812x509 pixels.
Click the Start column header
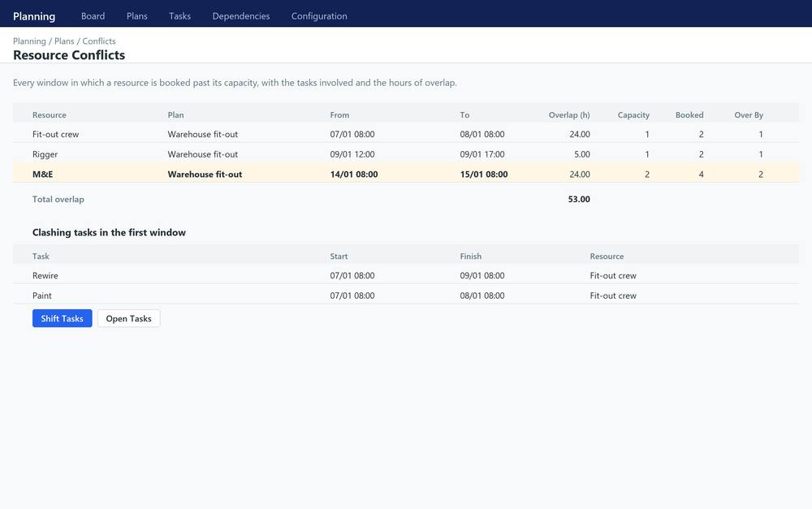coord(339,257)
